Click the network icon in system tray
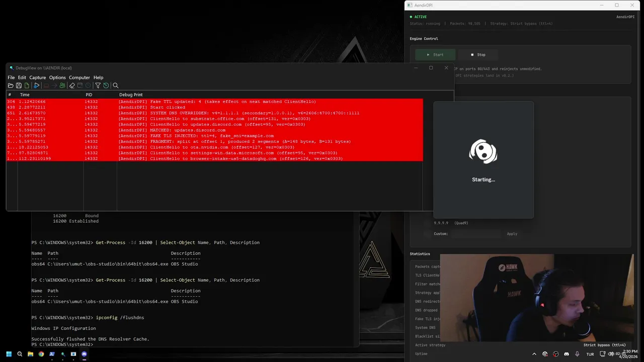Image resolution: width=644 pixels, height=362 pixels. tap(602, 354)
